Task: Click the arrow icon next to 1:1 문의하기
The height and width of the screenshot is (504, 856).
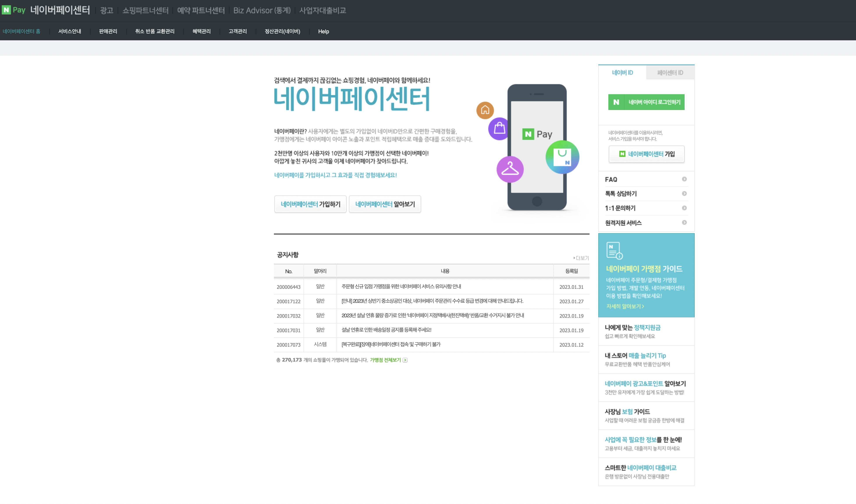Action: pos(685,208)
